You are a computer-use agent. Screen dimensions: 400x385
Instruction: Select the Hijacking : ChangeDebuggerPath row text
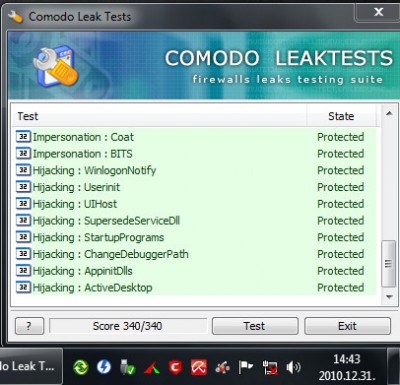coord(110,254)
